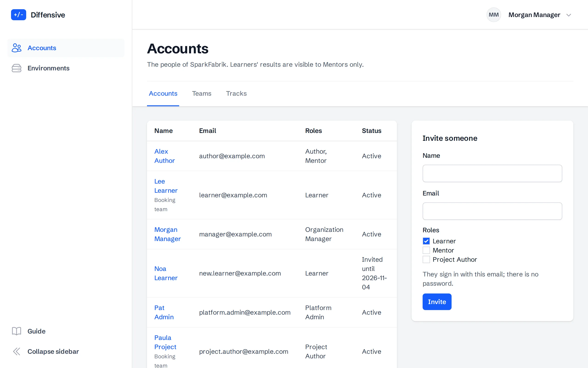Check the Project Author role checkbox

coord(426,259)
